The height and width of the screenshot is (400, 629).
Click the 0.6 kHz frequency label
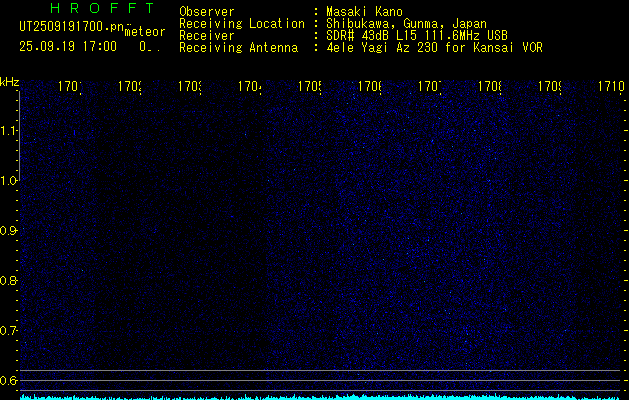(8, 380)
